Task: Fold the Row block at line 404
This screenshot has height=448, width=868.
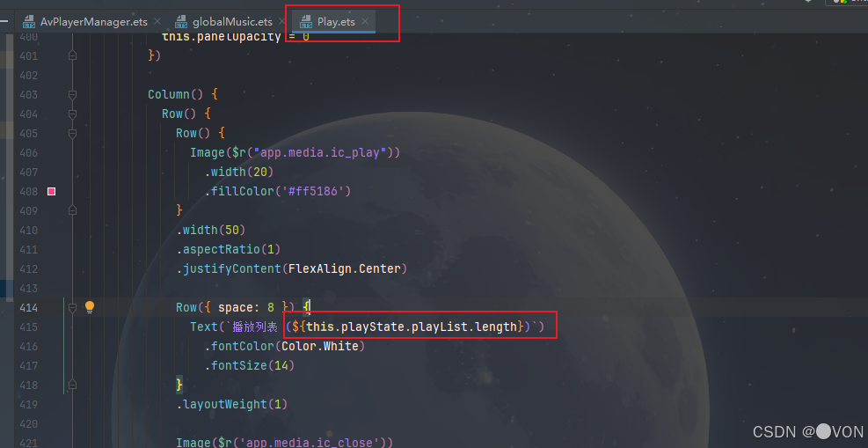Action: pyautogui.click(x=72, y=114)
